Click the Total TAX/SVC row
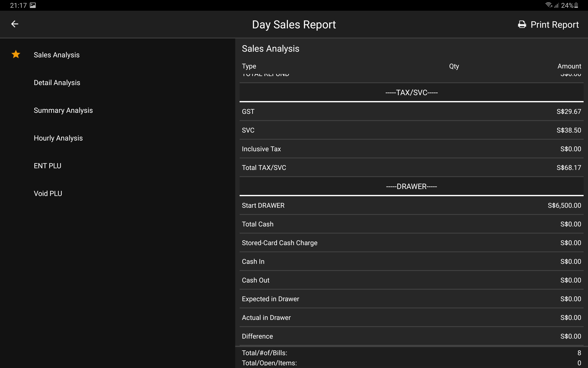This screenshot has height=368, width=588. pos(411,168)
